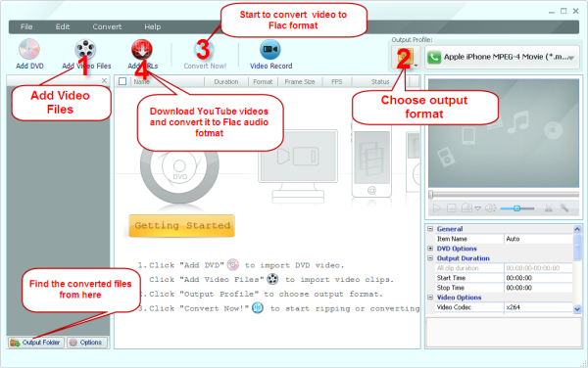Click the Convert Now icon in instructions
This screenshot has height=368, width=588.
[257, 308]
